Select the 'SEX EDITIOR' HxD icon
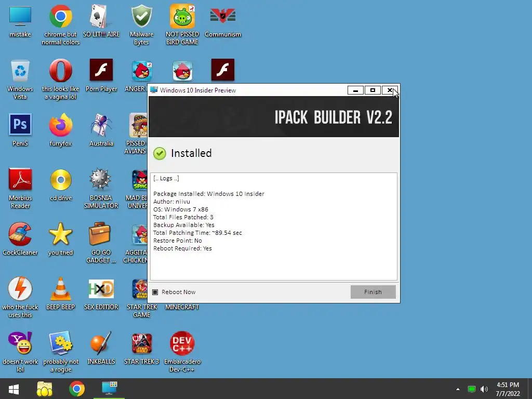This screenshot has height=399, width=532. click(x=101, y=288)
